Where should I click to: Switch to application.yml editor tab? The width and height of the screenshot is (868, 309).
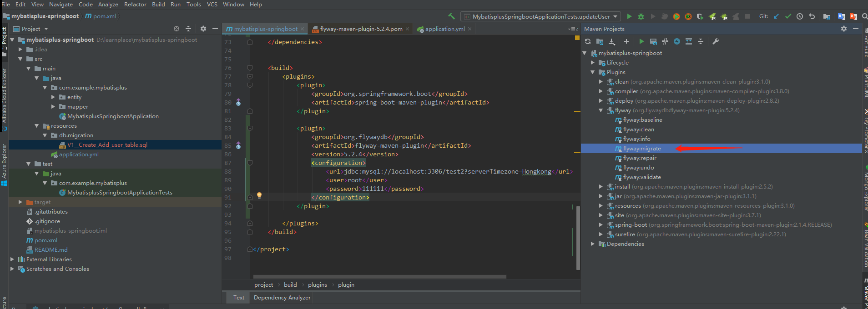tap(445, 29)
